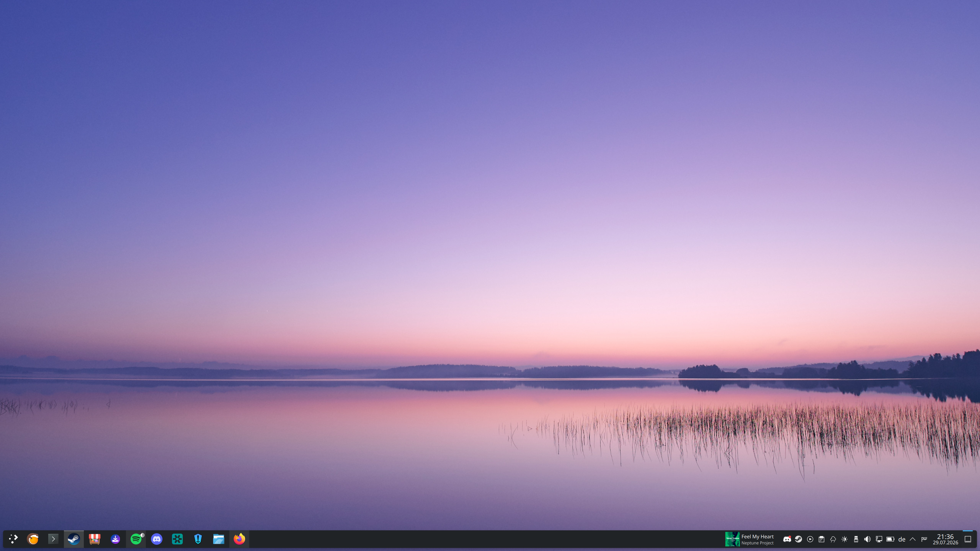Open Discord tray icon with notification dot
Viewport: 980px width, 551px height.
[x=787, y=539]
